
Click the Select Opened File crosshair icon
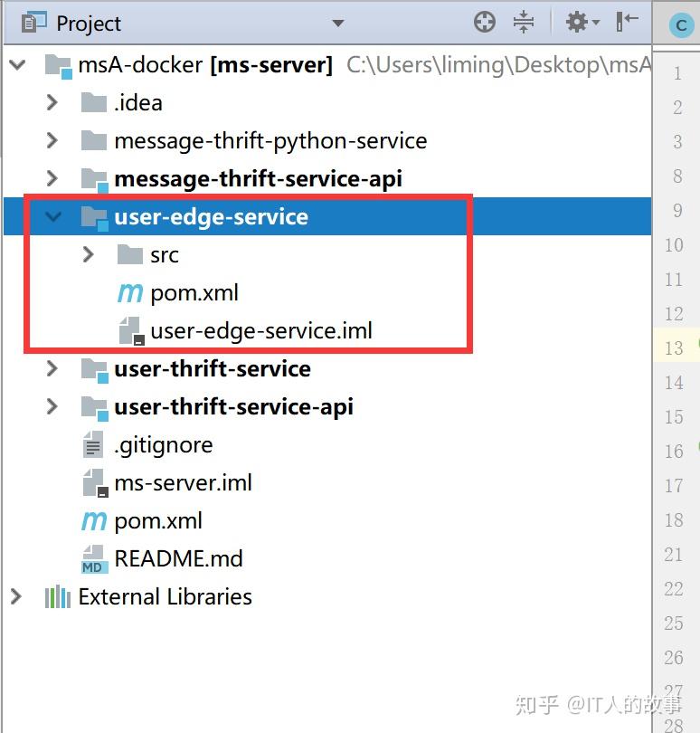(x=485, y=21)
